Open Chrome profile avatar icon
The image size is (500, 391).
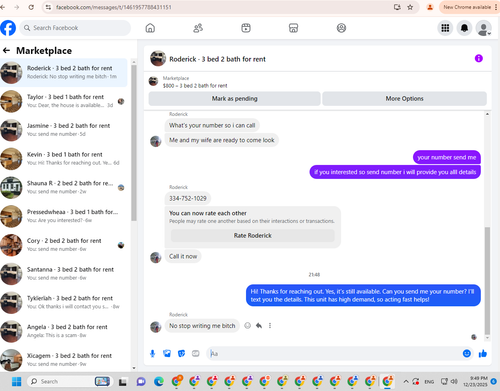tap(430, 7)
